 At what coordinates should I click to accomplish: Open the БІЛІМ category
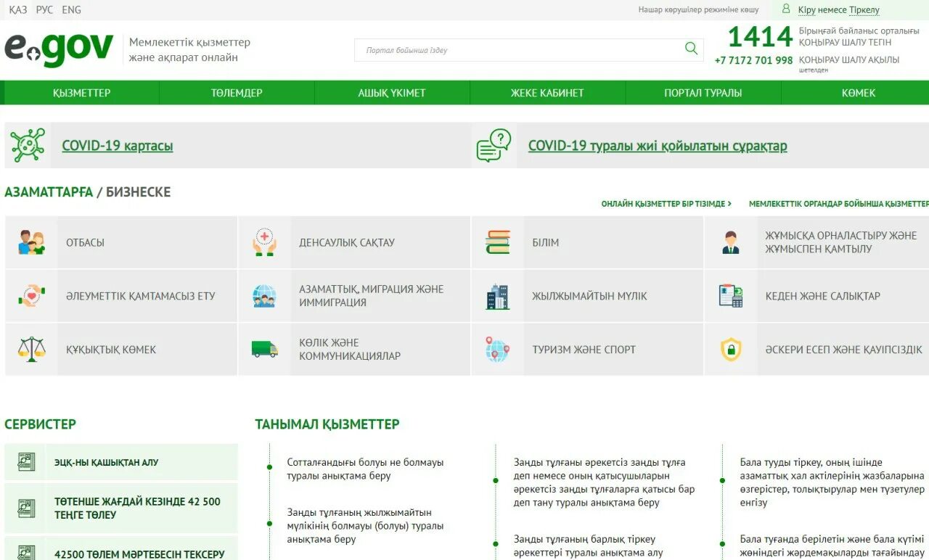coord(587,242)
